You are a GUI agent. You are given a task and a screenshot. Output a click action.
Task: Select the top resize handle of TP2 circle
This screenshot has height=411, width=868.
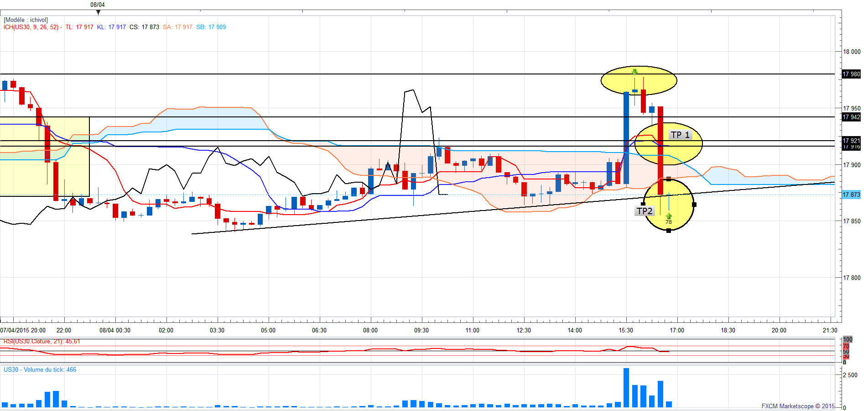669,179
